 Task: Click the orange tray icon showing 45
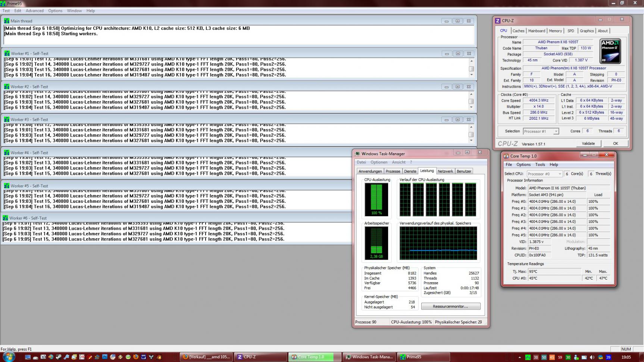pyautogui.click(x=552, y=357)
